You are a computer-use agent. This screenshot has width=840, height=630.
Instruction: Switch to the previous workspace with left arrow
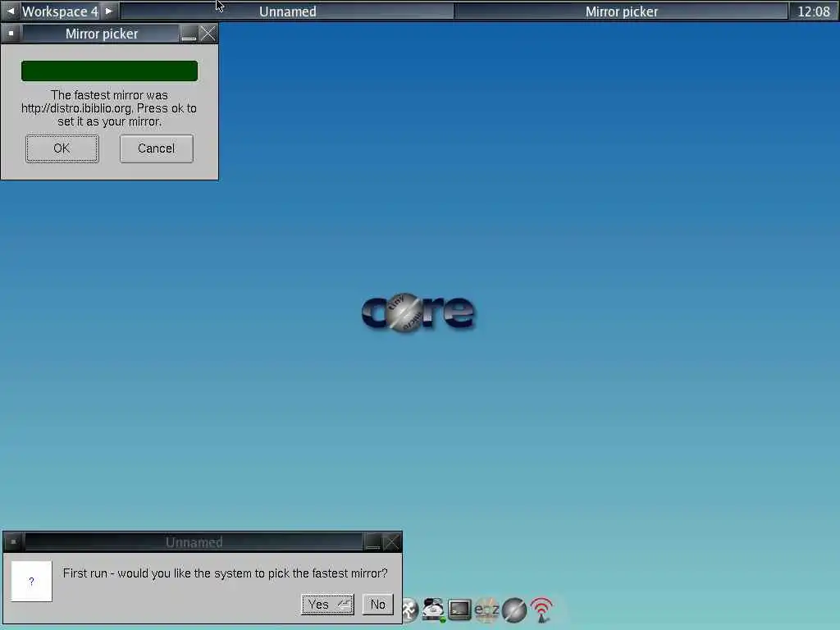coord(10,11)
